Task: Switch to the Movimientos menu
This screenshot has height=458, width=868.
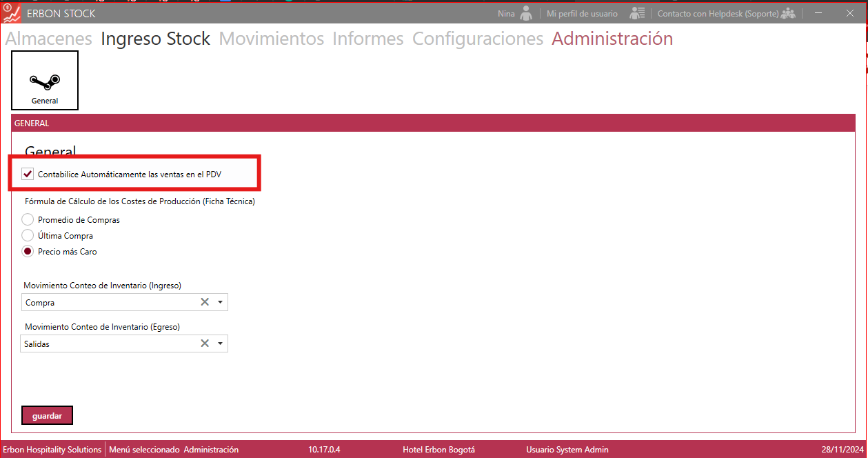Action: pos(271,39)
